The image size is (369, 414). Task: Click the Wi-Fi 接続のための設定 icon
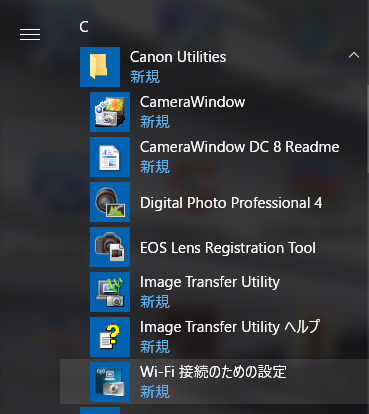tap(110, 382)
